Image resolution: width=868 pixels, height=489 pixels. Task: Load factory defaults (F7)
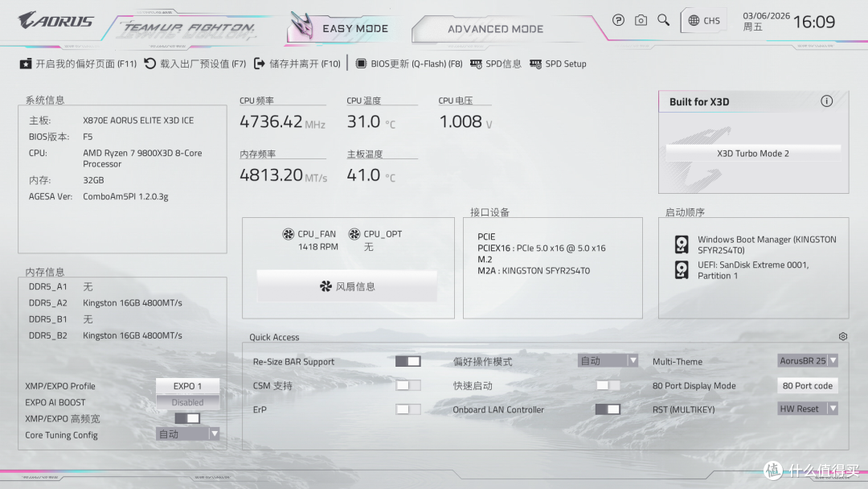coord(194,64)
